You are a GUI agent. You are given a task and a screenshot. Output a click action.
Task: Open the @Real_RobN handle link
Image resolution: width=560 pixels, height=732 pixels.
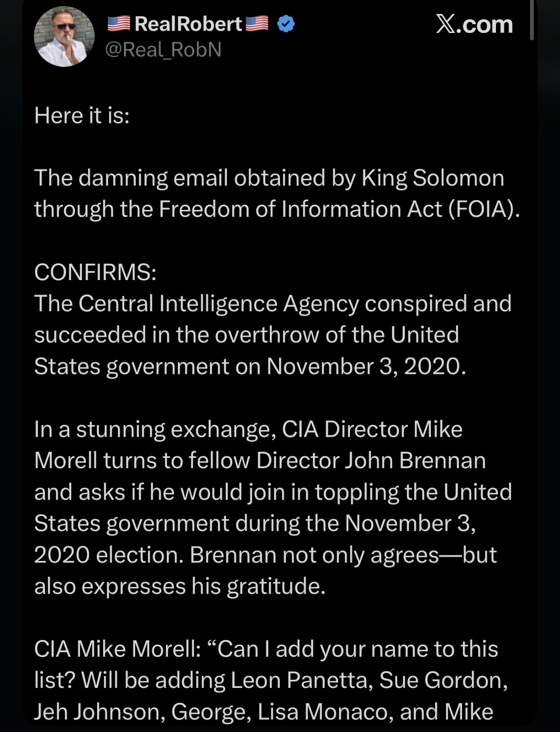[163, 50]
